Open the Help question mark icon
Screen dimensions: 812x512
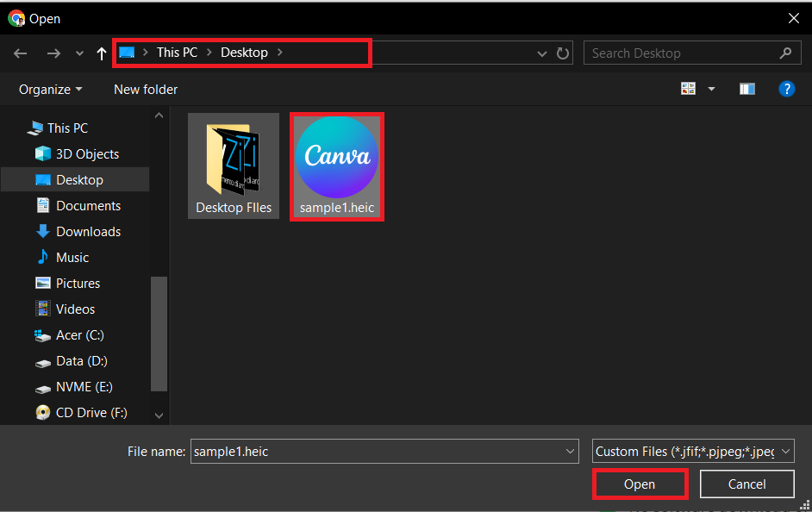[787, 88]
